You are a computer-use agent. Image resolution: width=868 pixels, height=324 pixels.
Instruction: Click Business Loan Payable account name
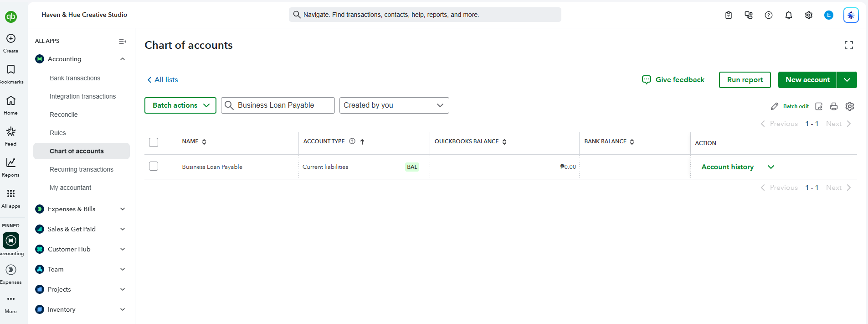click(212, 167)
